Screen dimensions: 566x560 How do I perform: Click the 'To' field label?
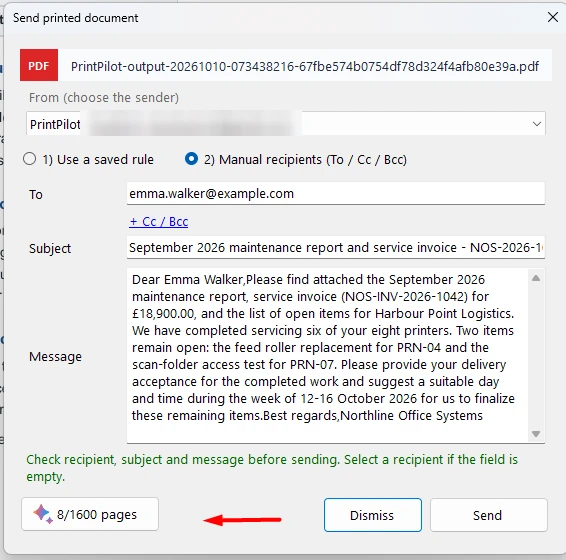(36, 195)
